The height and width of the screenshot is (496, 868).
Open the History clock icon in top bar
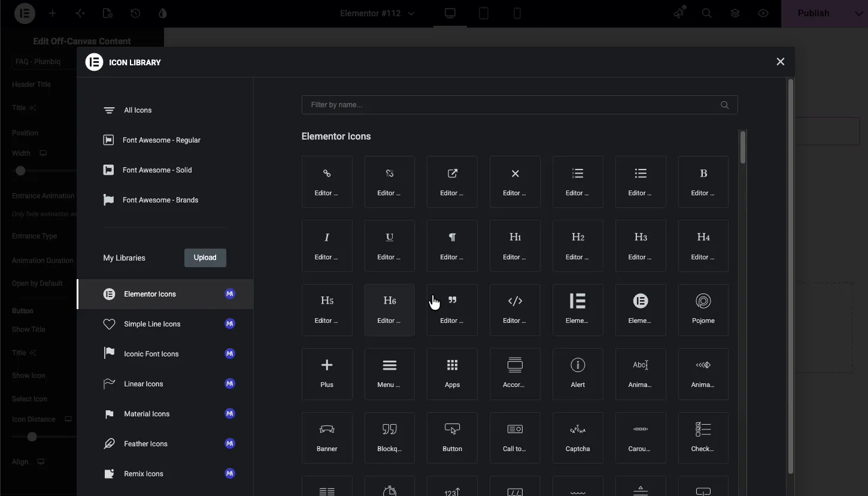coord(135,13)
